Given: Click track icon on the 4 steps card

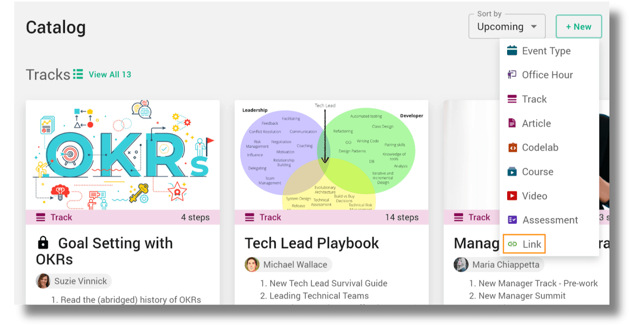Looking at the screenshot, I should (x=41, y=217).
